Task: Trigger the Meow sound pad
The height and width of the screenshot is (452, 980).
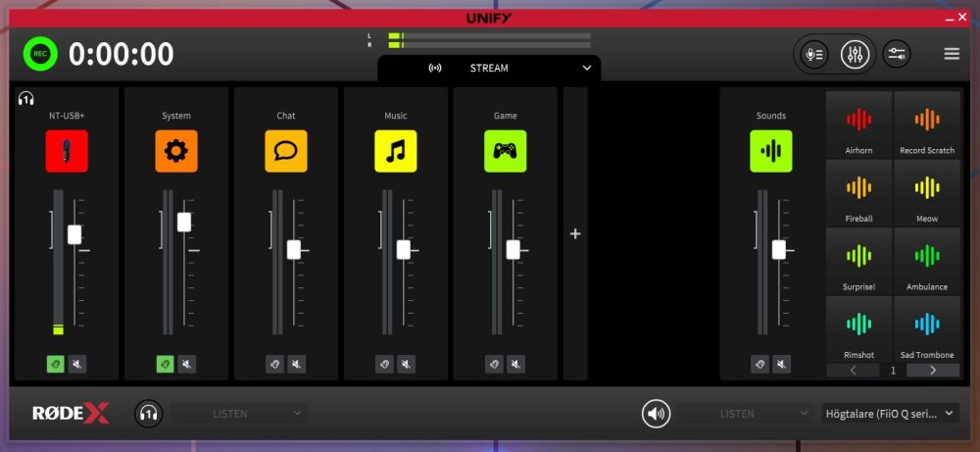Action: tap(927, 192)
